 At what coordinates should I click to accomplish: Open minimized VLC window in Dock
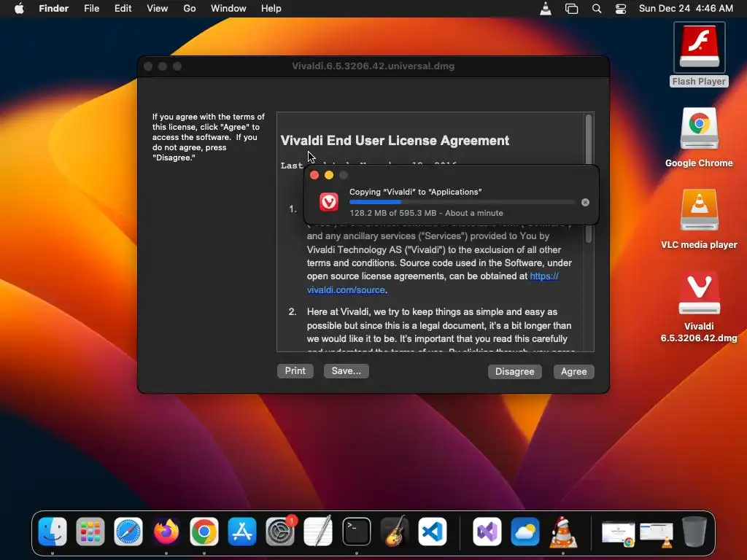click(657, 533)
